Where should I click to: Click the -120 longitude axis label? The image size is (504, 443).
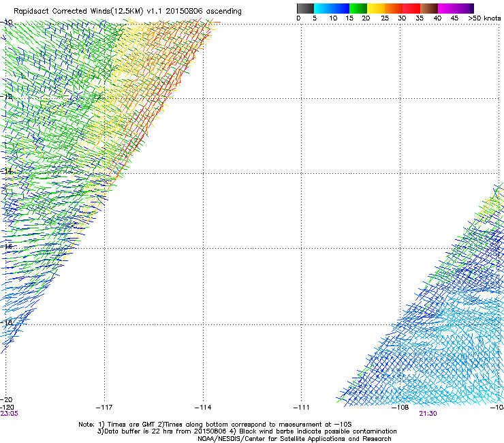[7, 408]
